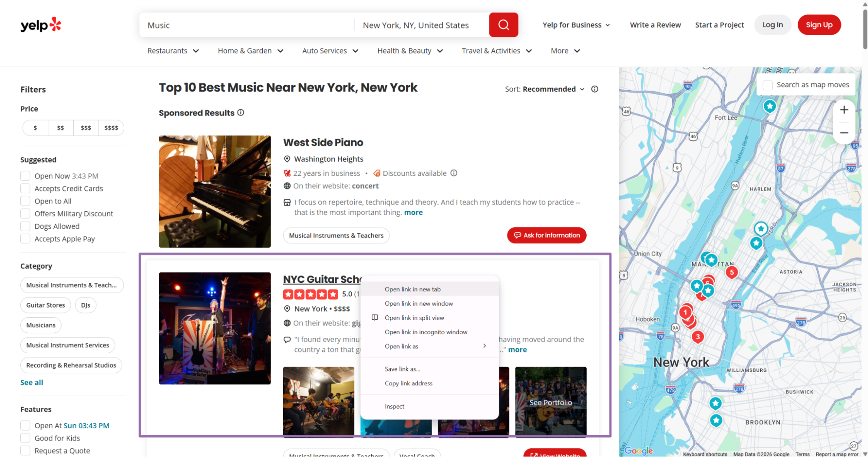Click the split view icon in context menu

pos(375,318)
